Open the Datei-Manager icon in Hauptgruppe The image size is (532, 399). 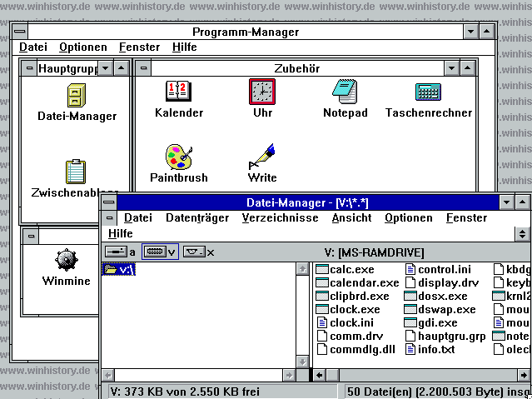tap(77, 96)
